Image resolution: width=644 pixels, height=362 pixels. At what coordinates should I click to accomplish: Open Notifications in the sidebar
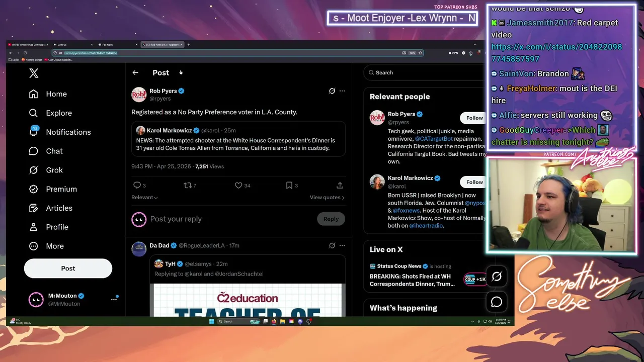coord(60,132)
